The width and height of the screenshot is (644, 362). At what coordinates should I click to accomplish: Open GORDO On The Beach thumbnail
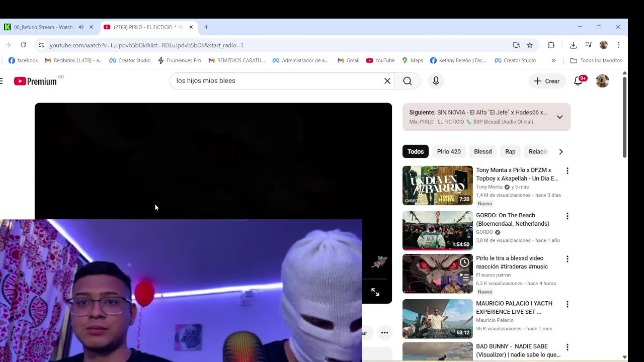(x=438, y=231)
